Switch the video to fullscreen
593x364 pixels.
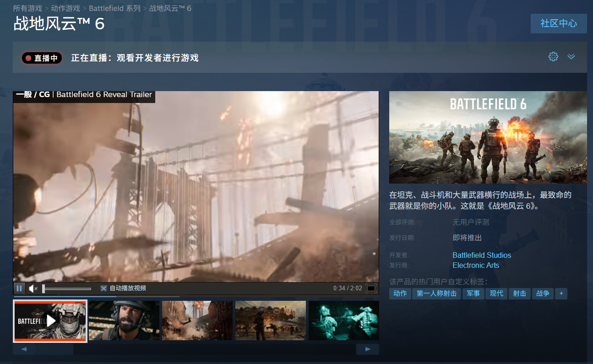pos(371,288)
